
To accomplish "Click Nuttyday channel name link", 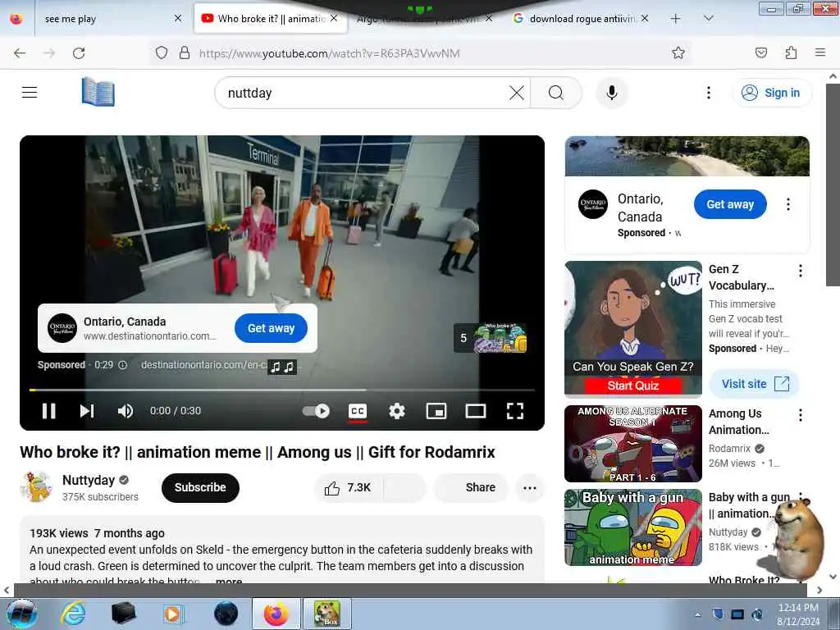I will [x=89, y=480].
